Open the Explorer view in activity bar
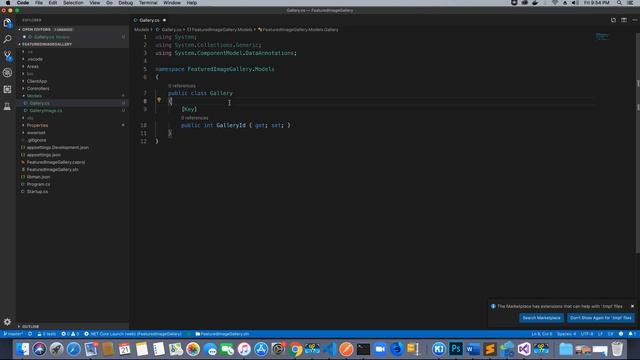Image resolution: width=640 pixels, height=360 pixels. (7, 23)
